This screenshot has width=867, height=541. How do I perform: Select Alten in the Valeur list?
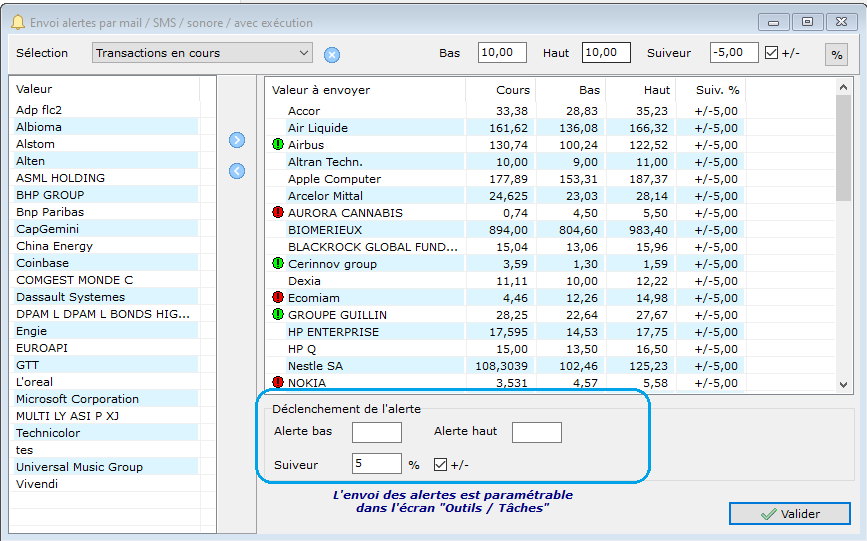click(x=104, y=161)
